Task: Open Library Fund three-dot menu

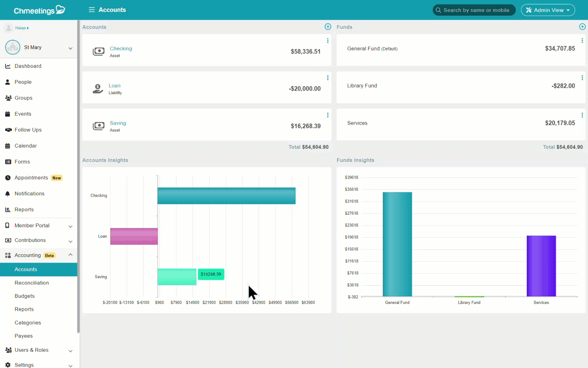Action: (582, 78)
